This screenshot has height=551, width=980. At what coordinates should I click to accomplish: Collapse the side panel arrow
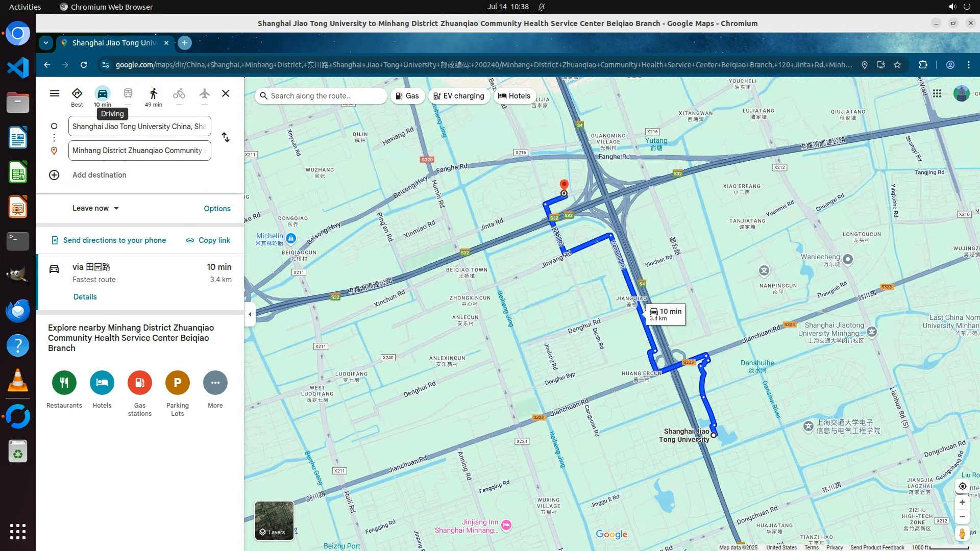point(250,314)
